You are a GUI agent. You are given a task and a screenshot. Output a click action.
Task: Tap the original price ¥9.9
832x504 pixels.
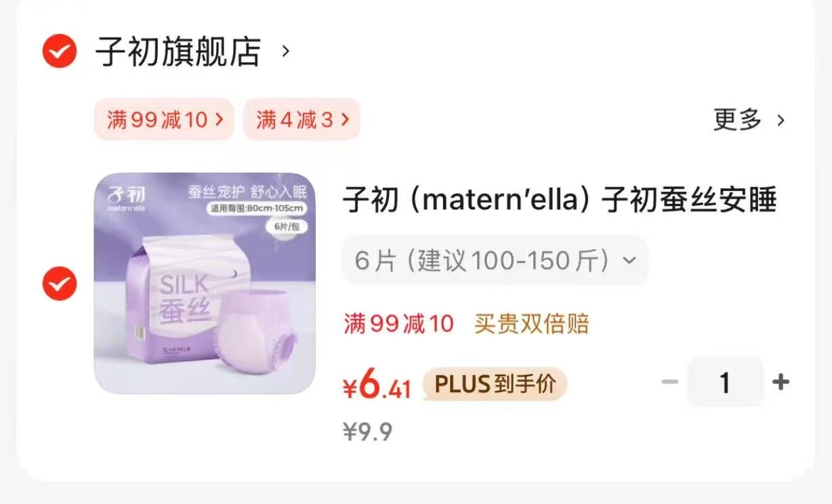point(368,432)
